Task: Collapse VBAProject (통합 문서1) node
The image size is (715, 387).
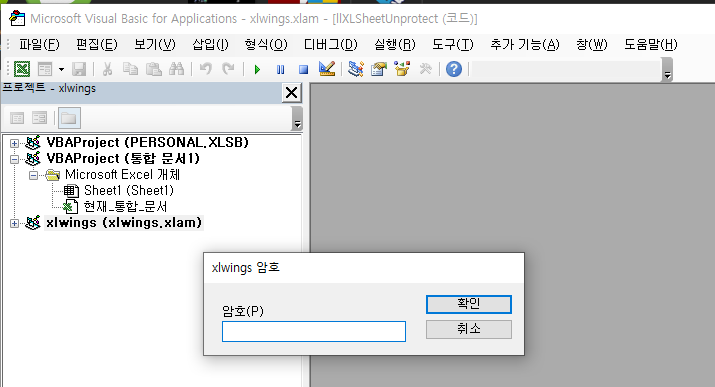Action: (x=14, y=159)
